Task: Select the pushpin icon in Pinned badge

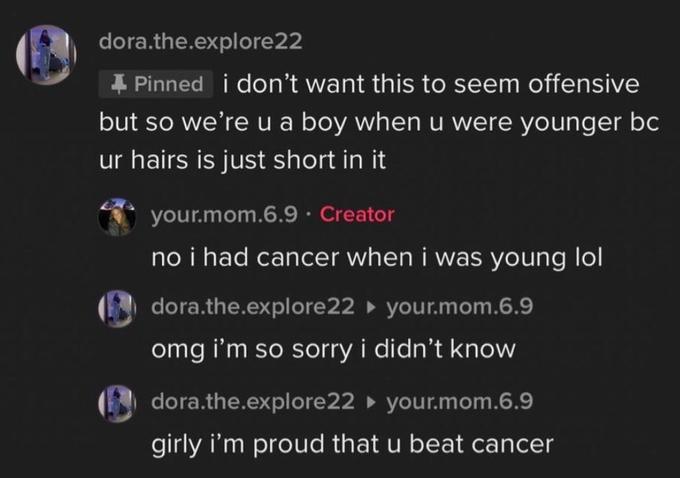Action: 118,84
